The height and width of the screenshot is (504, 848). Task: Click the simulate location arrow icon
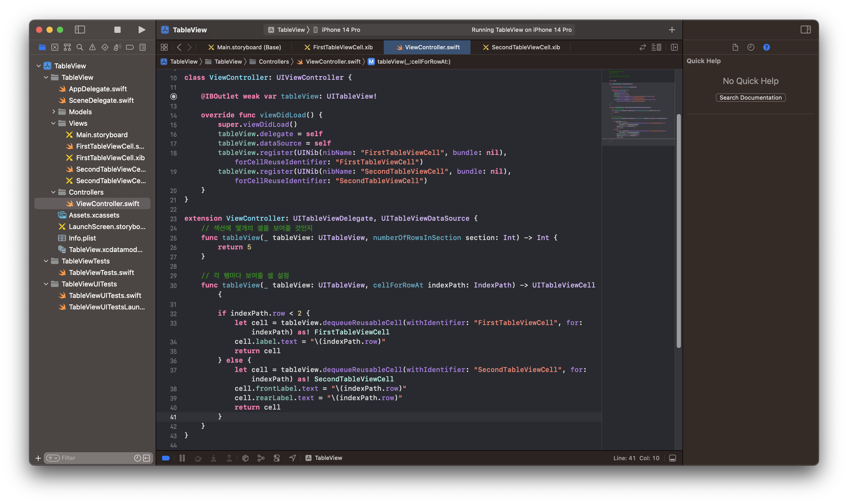292,458
